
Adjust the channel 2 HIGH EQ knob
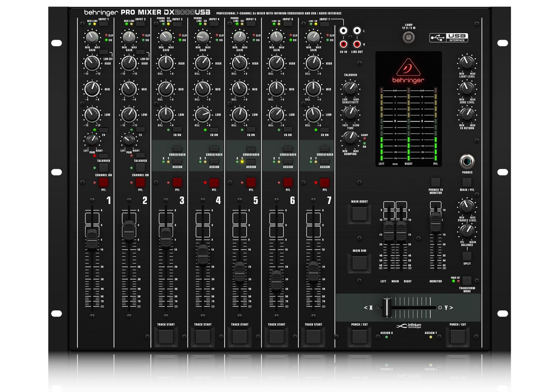coord(129,63)
